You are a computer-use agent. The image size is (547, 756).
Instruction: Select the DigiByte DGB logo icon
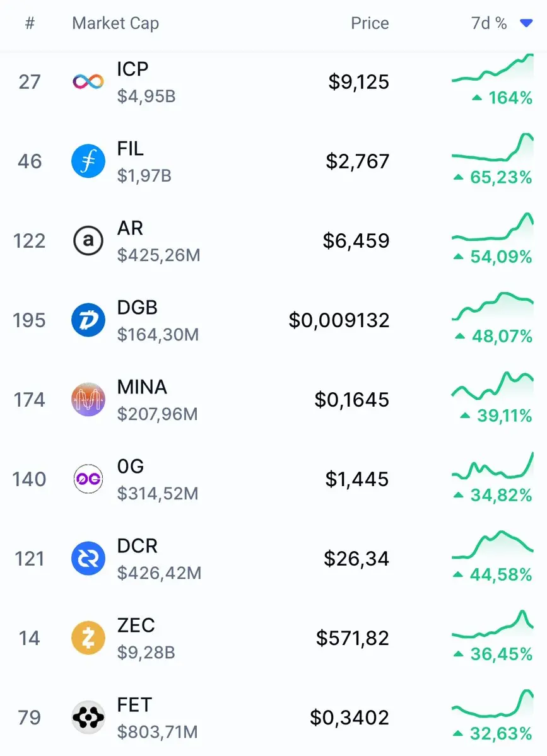[x=88, y=320]
